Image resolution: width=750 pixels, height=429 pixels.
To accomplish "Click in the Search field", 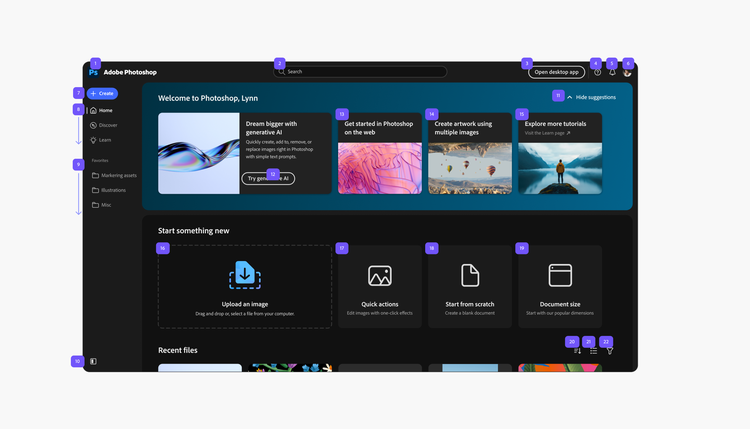I will tap(360, 72).
